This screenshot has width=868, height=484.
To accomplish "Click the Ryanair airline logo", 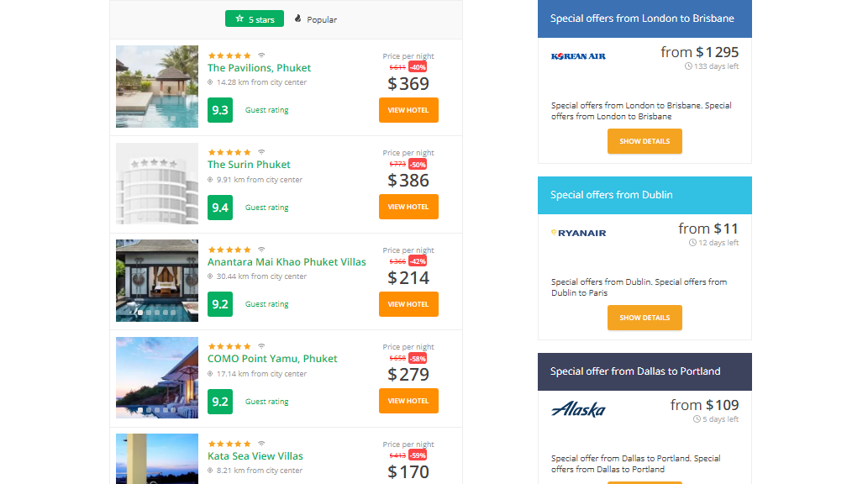I will pos(578,233).
